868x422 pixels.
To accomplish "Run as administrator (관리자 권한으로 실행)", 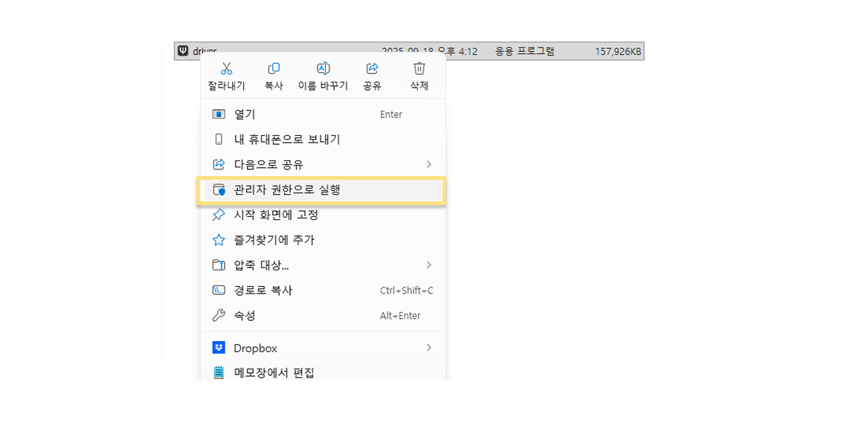I will click(x=287, y=190).
